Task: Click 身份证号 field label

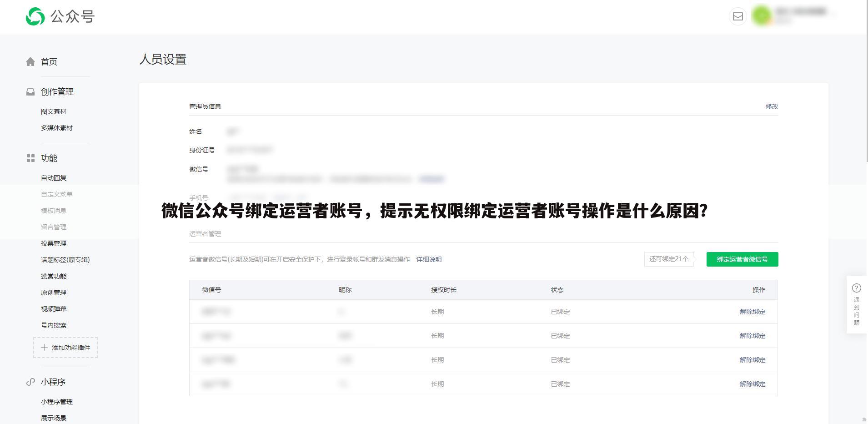Action: click(202, 150)
